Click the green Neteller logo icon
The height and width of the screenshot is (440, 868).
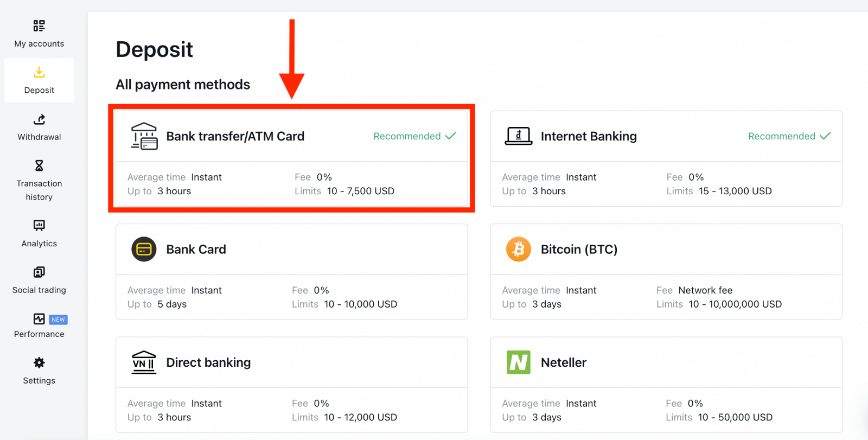pos(519,362)
